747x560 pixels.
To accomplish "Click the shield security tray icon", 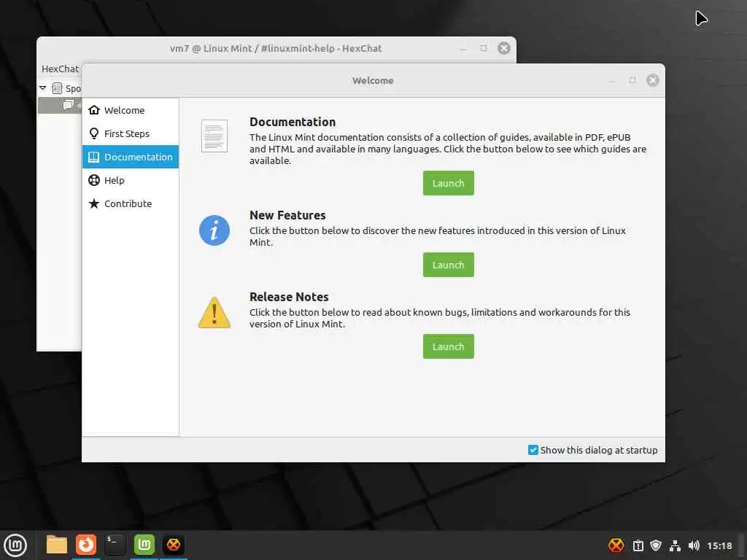I will coord(656,545).
